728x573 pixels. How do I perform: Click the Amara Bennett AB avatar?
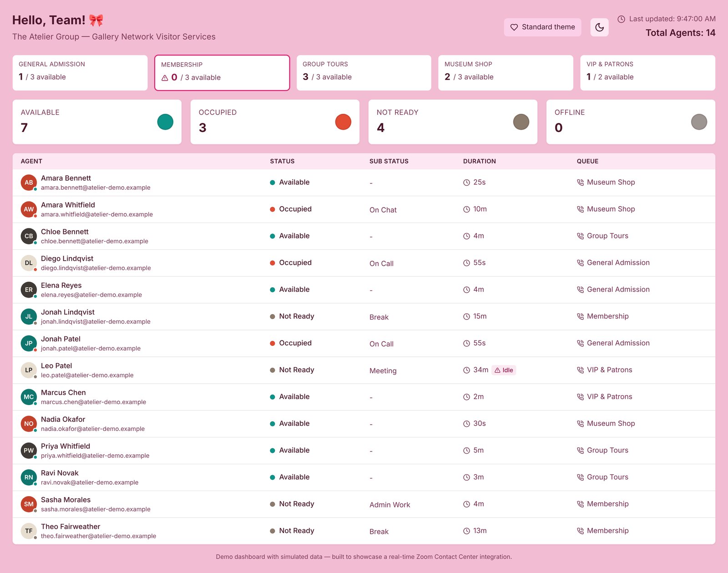coord(29,183)
